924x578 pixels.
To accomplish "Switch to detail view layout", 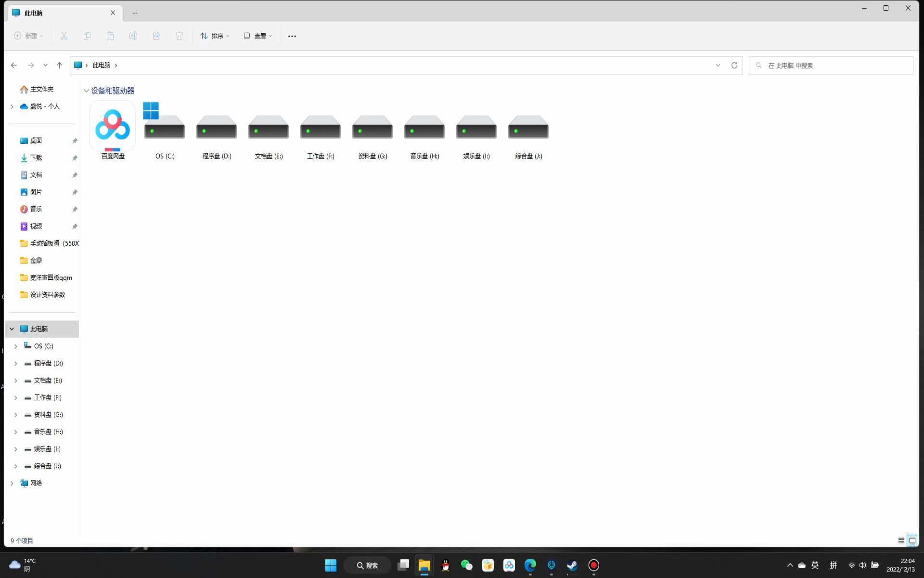I will pos(901,540).
